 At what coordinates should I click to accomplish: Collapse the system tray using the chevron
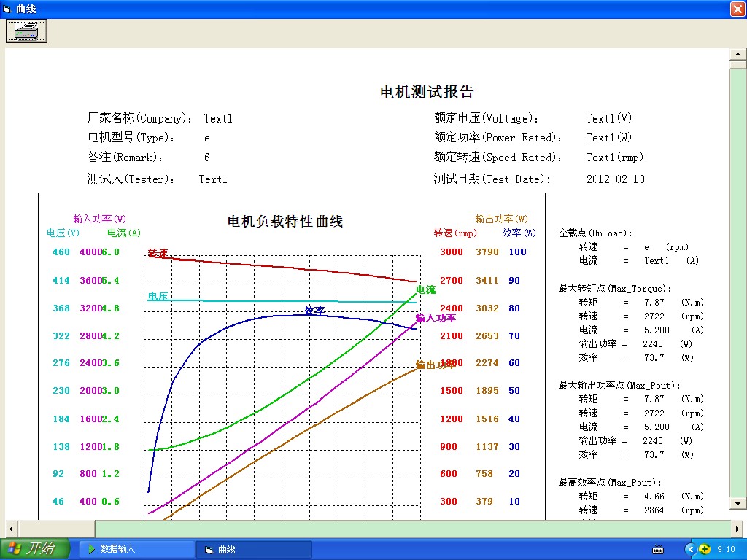[690, 548]
